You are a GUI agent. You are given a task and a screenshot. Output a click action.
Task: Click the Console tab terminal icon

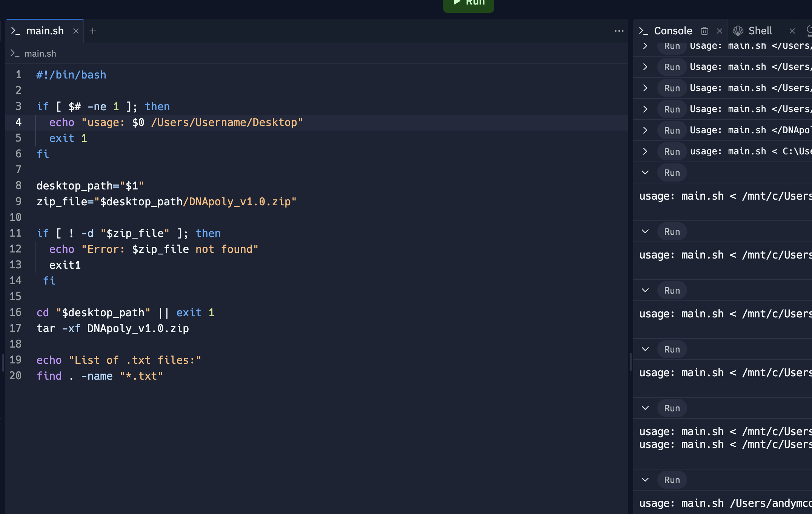pyautogui.click(x=643, y=31)
